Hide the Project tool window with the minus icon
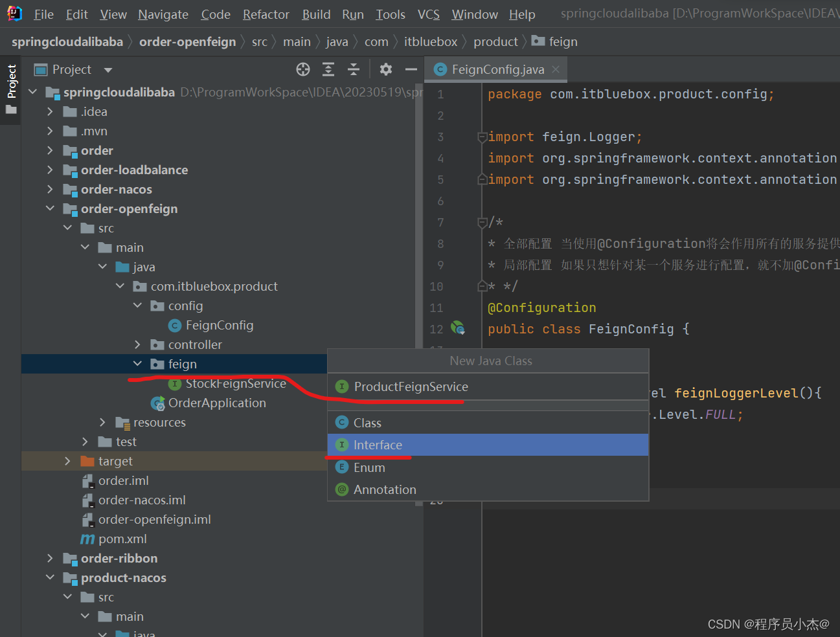Viewport: 840px width, 637px height. pyautogui.click(x=411, y=69)
